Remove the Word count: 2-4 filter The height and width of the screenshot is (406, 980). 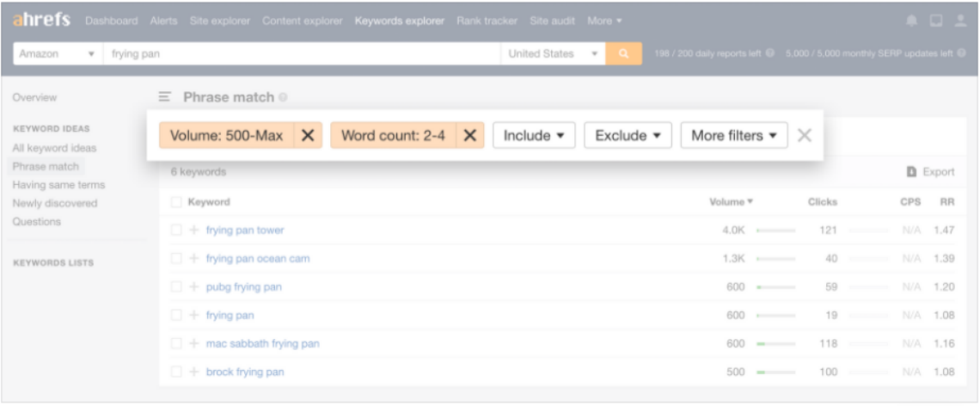click(470, 135)
